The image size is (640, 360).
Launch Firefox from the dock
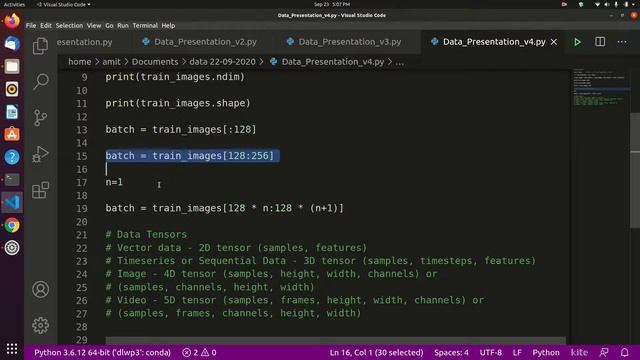pos(12,20)
